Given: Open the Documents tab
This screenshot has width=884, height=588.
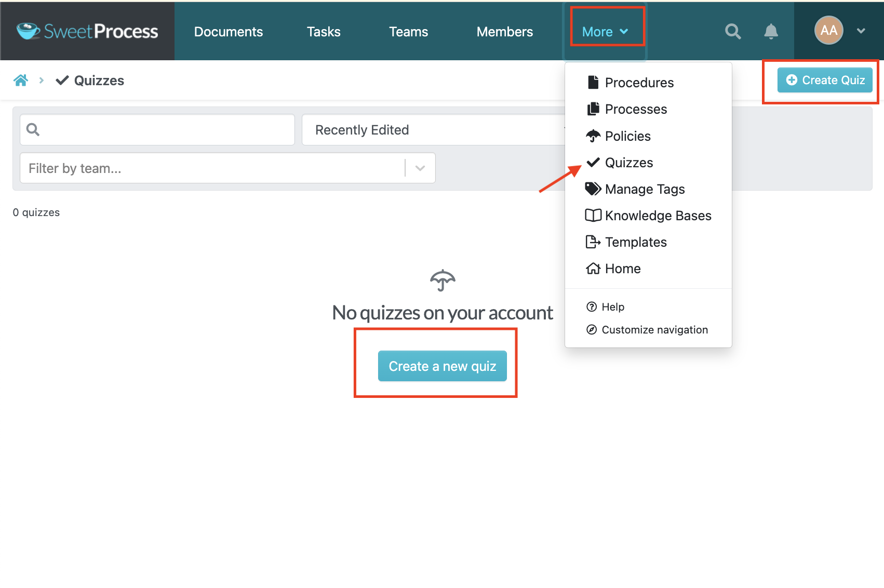Looking at the screenshot, I should [229, 32].
